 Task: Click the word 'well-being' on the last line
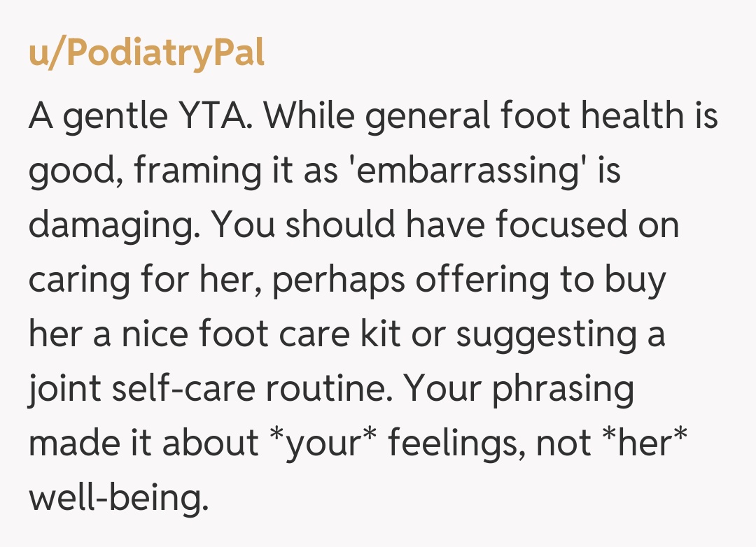click(x=118, y=498)
